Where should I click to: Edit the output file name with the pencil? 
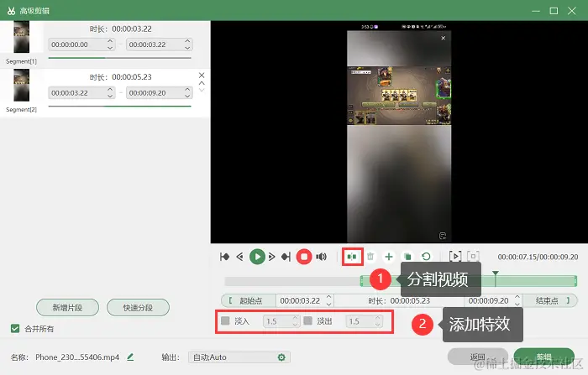point(130,357)
